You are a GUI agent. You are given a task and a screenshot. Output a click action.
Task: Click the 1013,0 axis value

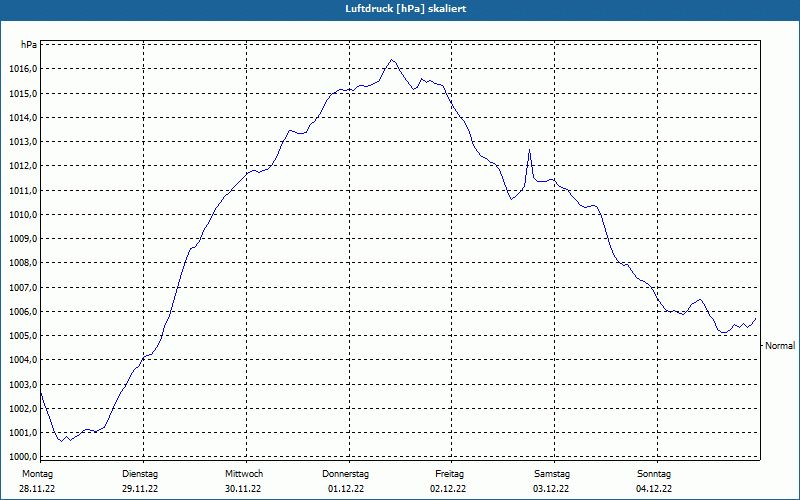pos(23,142)
